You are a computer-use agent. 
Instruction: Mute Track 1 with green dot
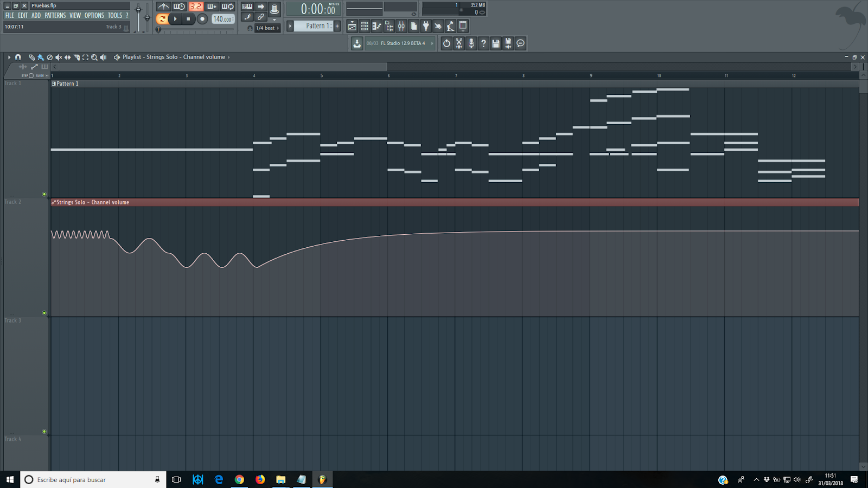[44, 194]
